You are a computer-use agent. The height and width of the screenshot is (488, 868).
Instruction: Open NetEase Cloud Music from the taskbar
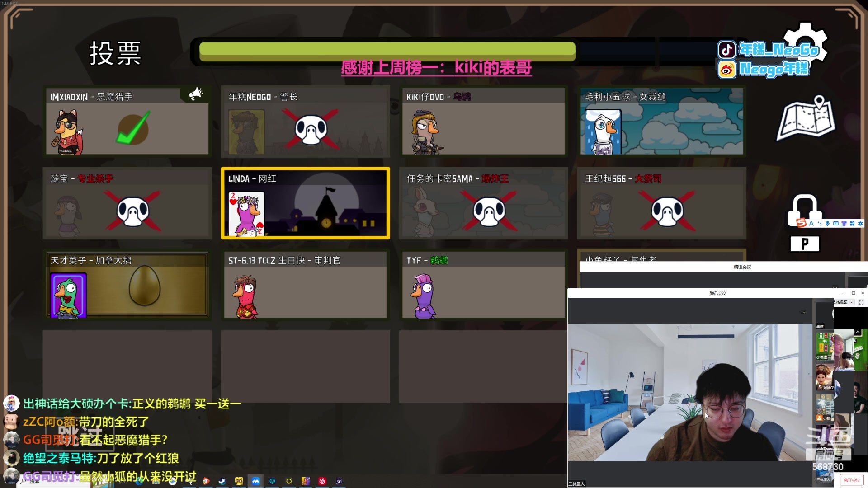(322, 481)
